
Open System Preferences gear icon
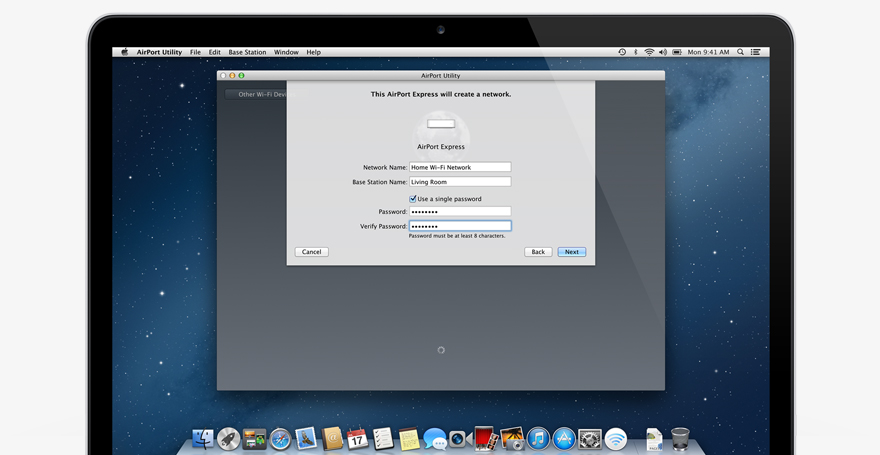[x=590, y=439]
